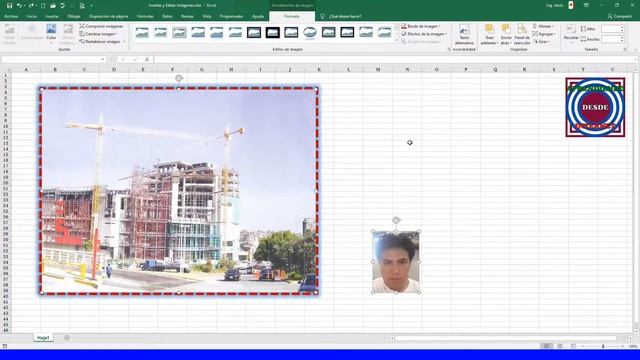The width and height of the screenshot is (640, 360).
Task: Apply the thick black frame picture style
Action: tap(272, 32)
